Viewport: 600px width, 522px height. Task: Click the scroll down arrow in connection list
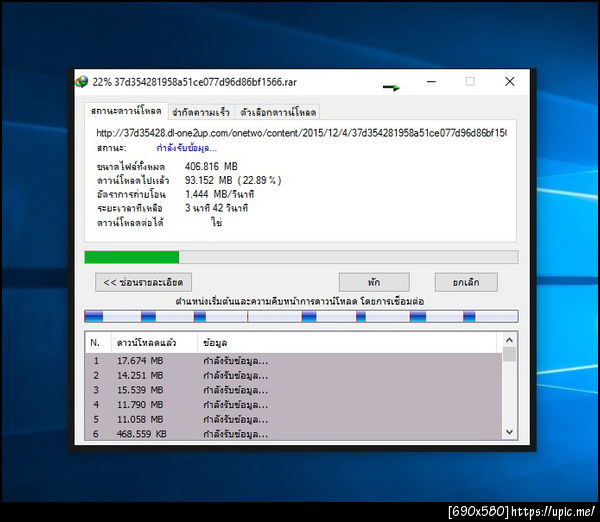(509, 432)
